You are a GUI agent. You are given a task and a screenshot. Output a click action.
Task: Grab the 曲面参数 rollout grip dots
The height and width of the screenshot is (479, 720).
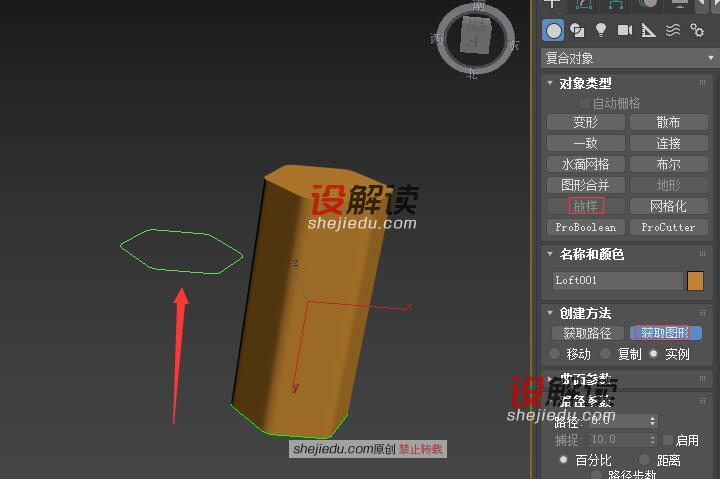click(x=702, y=379)
